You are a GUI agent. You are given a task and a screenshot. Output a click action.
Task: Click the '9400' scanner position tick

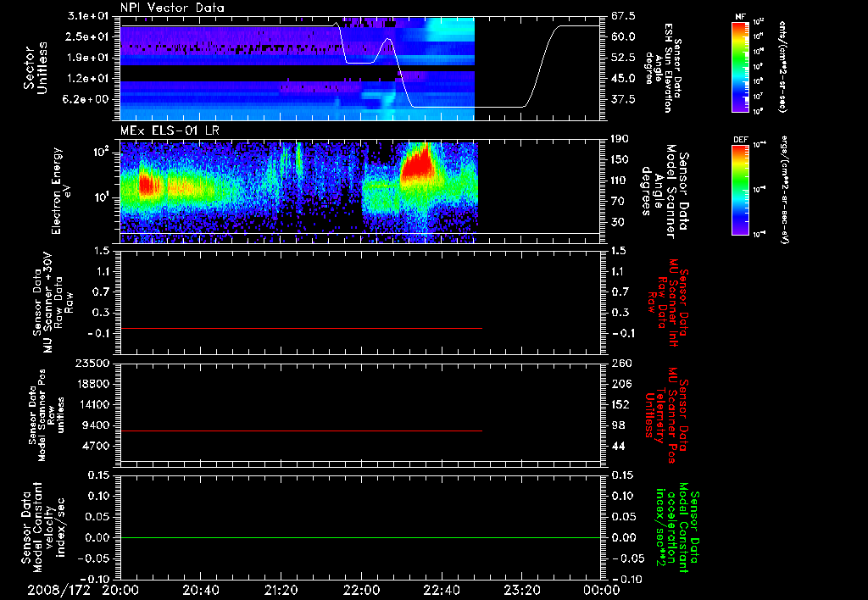click(x=96, y=425)
